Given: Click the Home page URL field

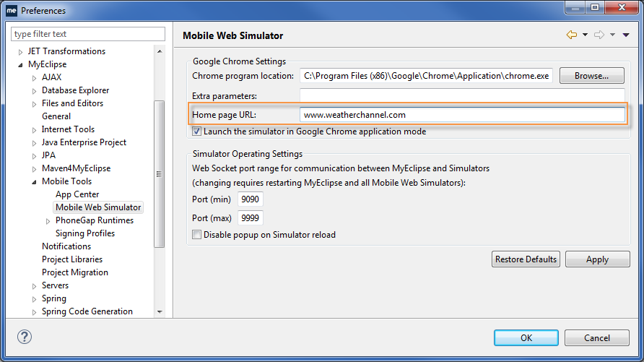Looking at the screenshot, I should [x=461, y=115].
